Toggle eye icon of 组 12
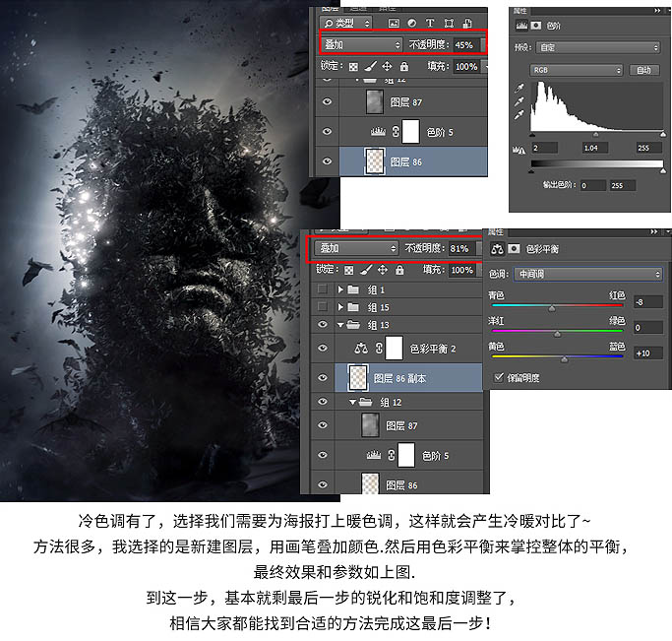 tap(323, 402)
